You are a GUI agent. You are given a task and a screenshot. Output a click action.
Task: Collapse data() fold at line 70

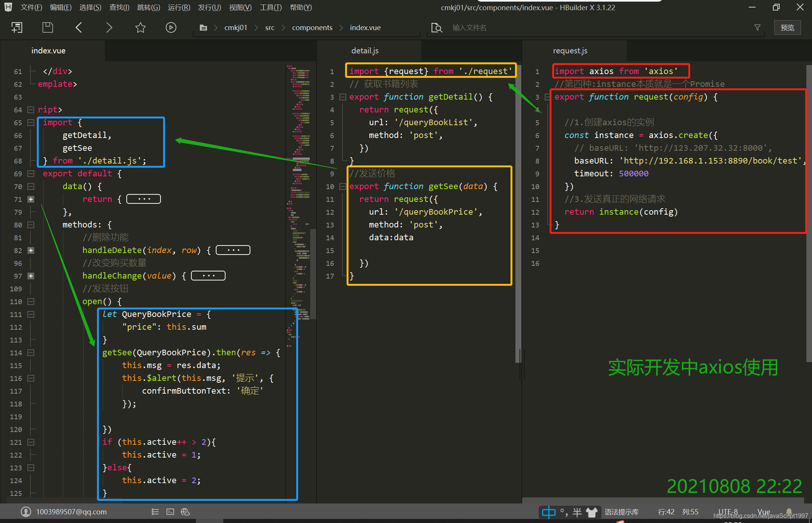point(31,186)
